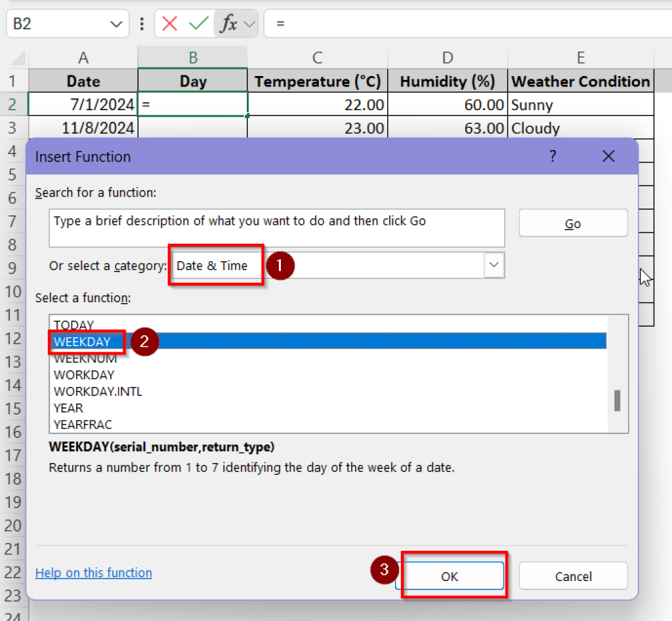Open the Name Box dropdown arrow

(x=116, y=24)
